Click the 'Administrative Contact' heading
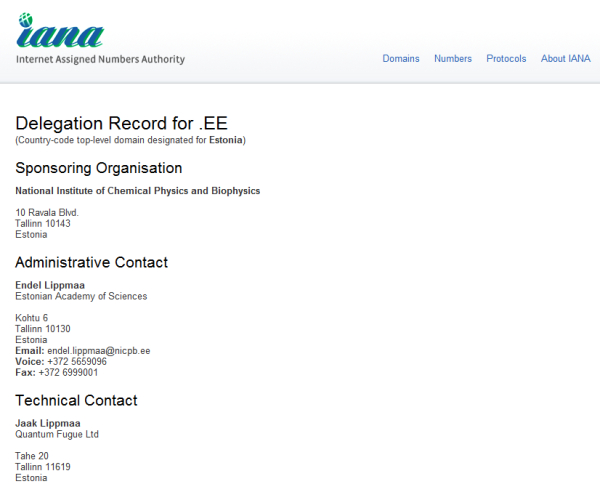Screen dimensions: 600x484 pos(91,262)
